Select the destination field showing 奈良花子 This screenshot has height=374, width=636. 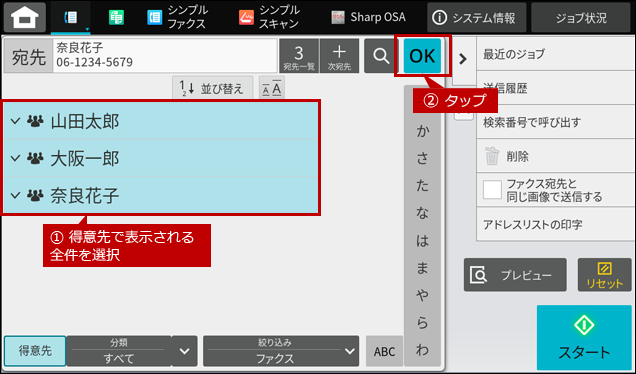point(165,56)
